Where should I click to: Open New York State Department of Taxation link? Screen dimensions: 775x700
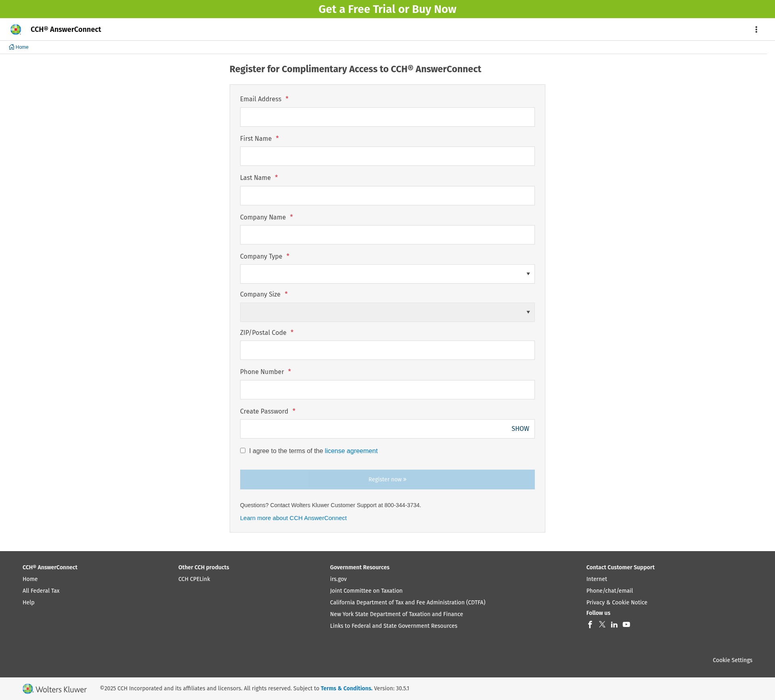click(x=396, y=614)
